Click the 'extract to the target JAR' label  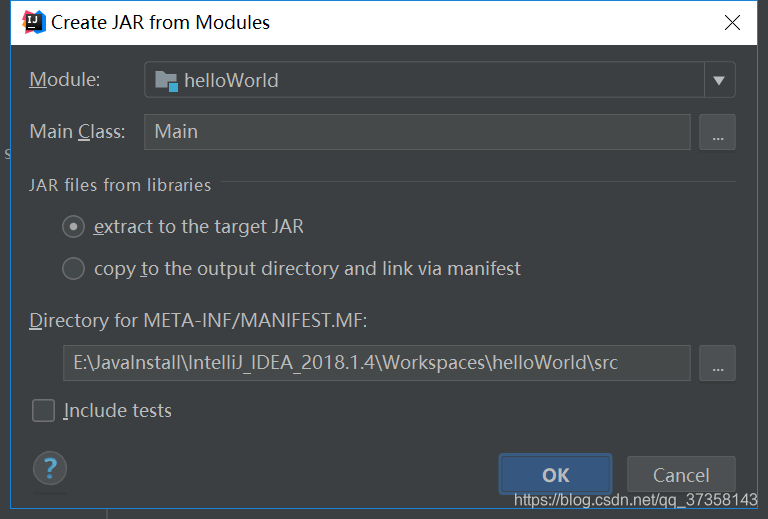click(199, 227)
